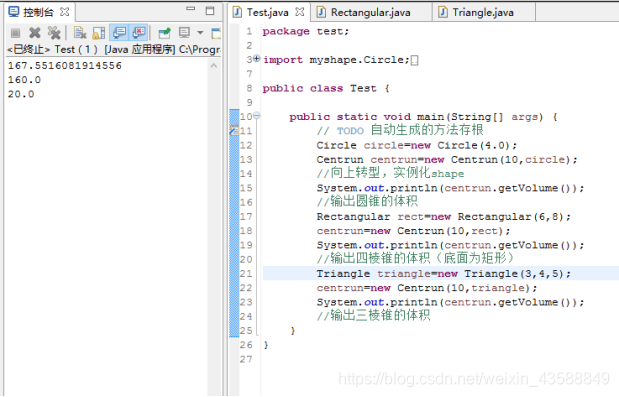This screenshot has width=619, height=397.
Task: Click the Display Selected Console monitor icon
Action: (184, 32)
